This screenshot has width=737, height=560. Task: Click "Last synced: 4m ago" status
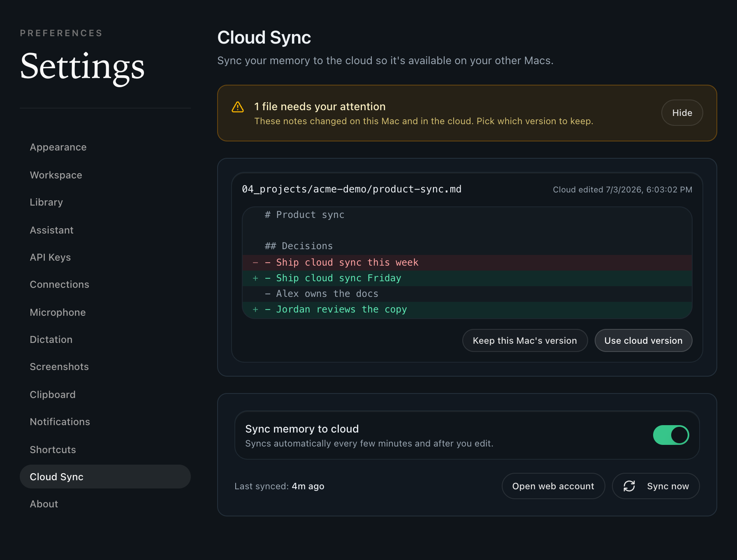point(279,486)
